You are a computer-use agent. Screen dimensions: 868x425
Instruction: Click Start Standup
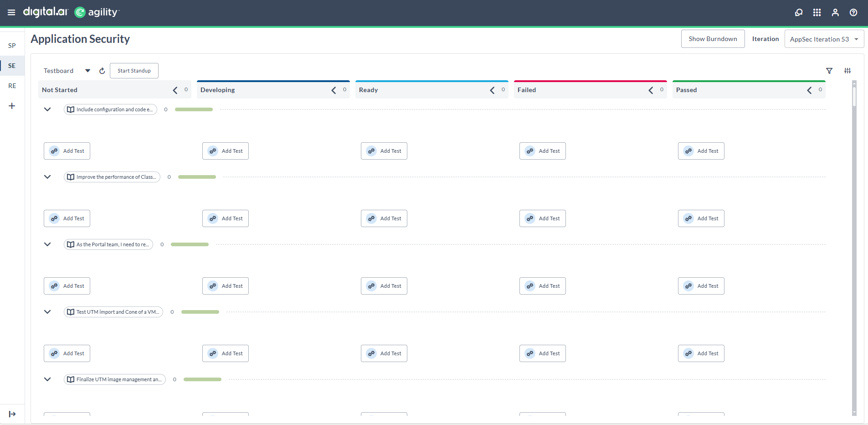point(134,71)
